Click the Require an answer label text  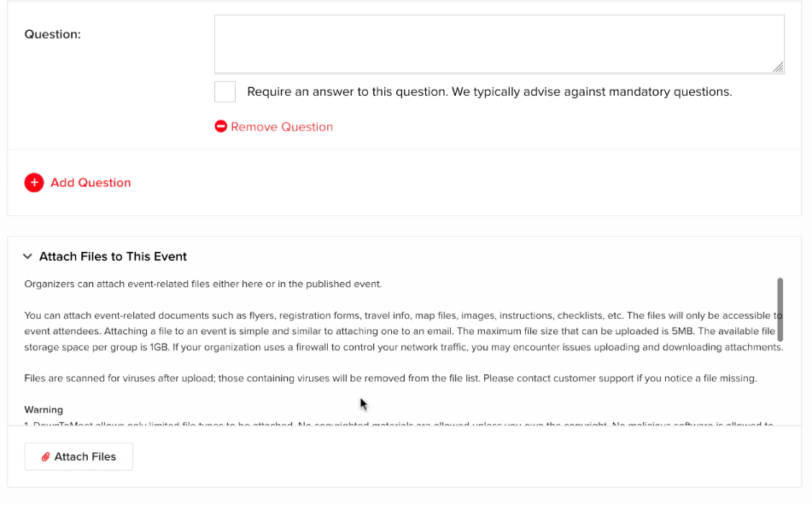click(489, 91)
